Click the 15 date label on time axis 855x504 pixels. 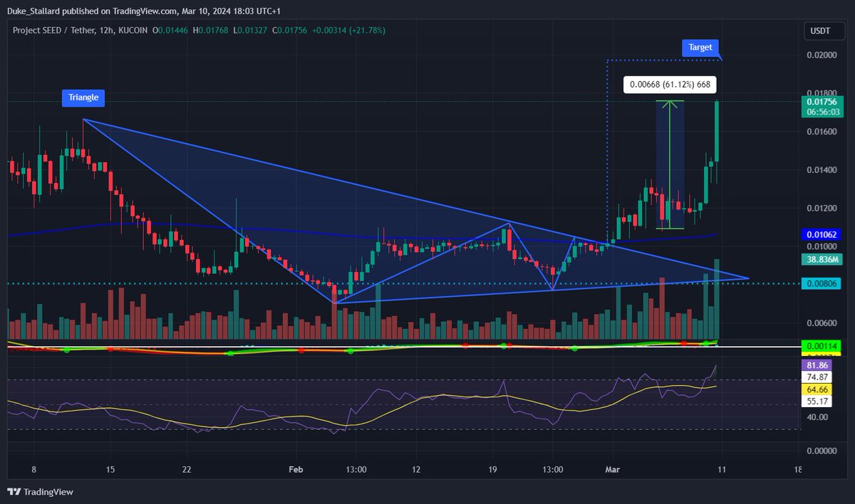[x=110, y=470]
